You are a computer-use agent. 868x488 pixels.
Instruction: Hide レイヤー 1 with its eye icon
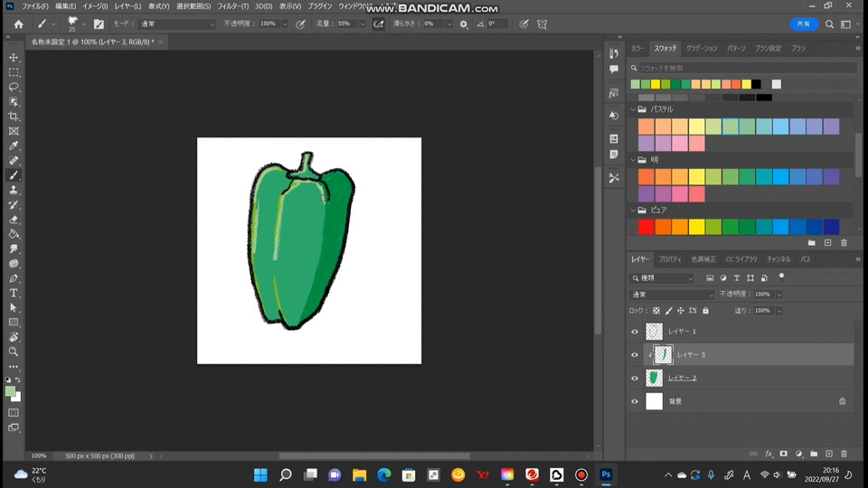point(635,332)
